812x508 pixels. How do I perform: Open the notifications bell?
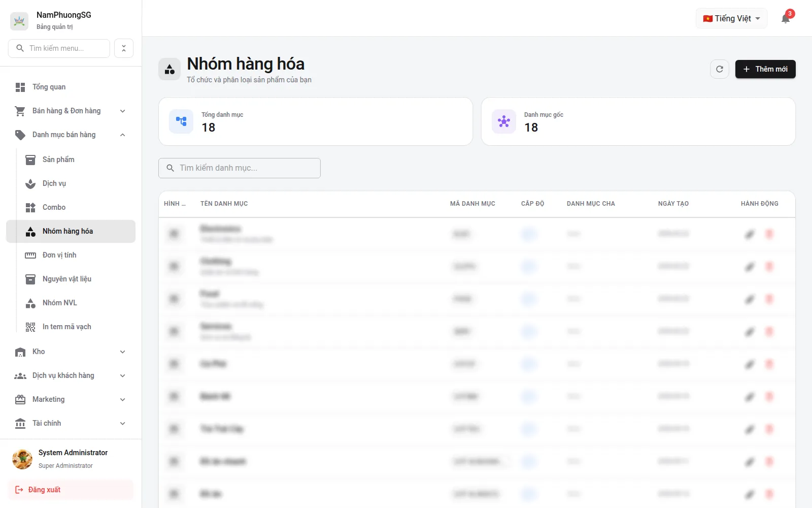pyautogui.click(x=786, y=19)
